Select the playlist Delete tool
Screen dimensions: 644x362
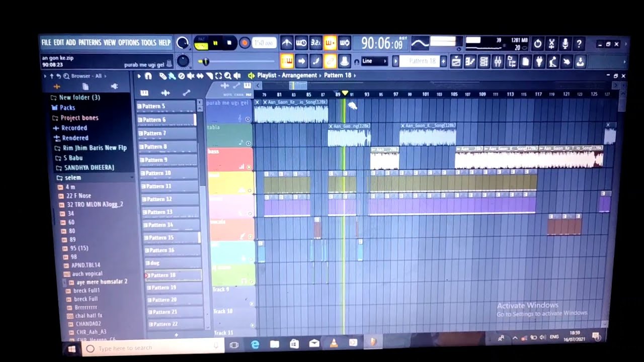pos(181,76)
